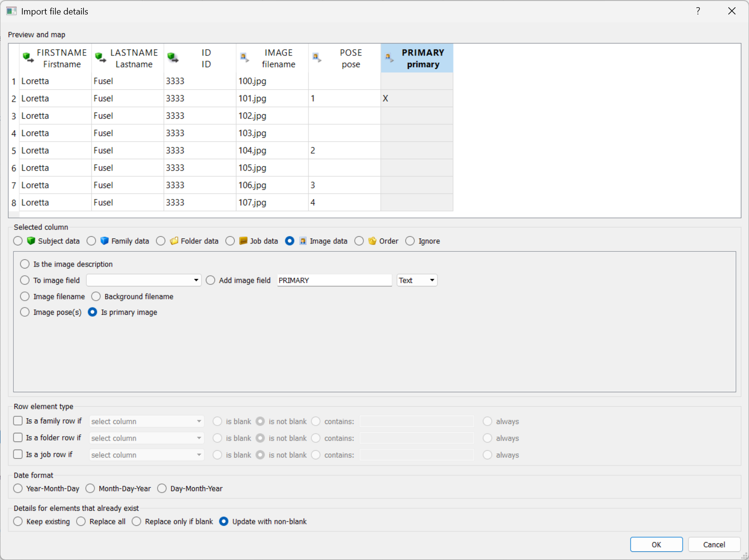This screenshot has width=749, height=560.
Task: Select Is the image description option
Action: click(25, 264)
